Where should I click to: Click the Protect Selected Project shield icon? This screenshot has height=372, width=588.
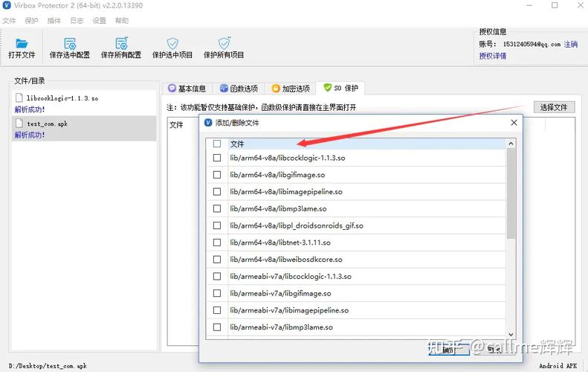pos(172,44)
